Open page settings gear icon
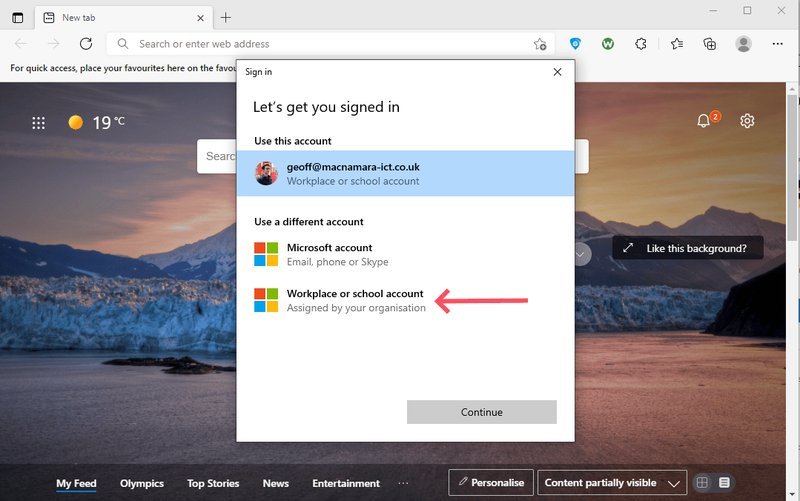Image resolution: width=800 pixels, height=501 pixels. 747,121
